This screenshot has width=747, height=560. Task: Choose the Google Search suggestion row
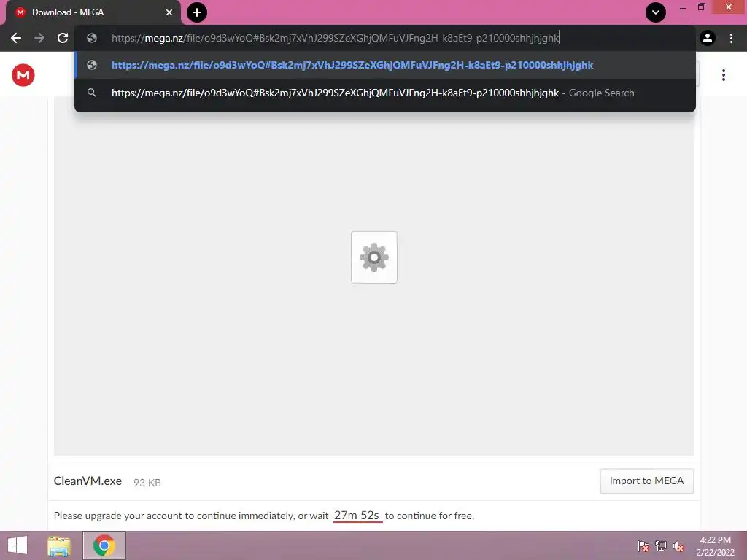point(385,93)
